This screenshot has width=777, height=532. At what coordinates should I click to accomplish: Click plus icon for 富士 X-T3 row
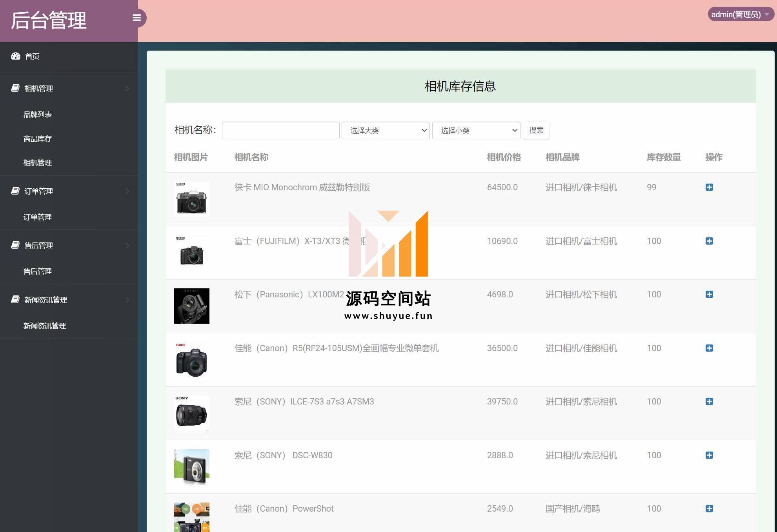709,241
